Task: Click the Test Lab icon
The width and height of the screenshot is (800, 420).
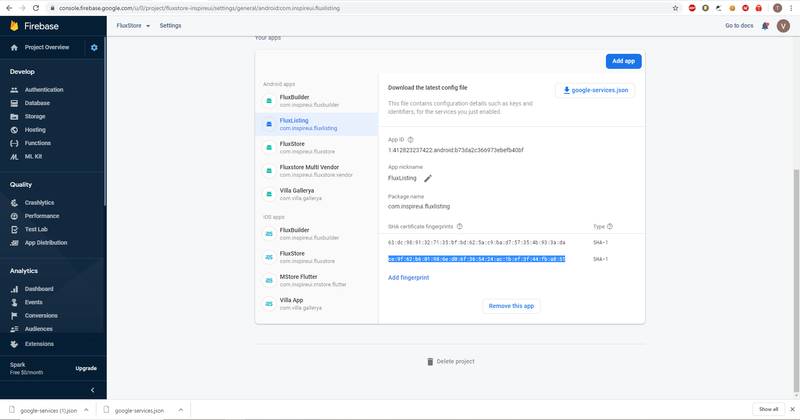Action: [x=14, y=229]
